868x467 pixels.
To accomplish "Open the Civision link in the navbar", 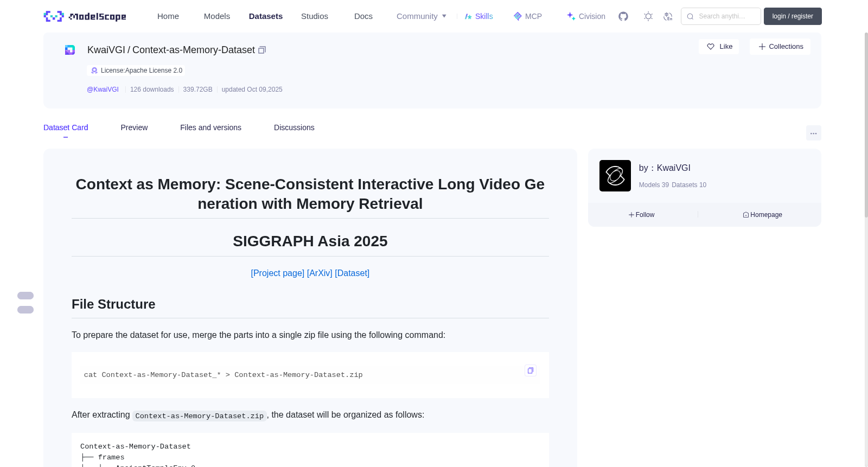I will [586, 16].
